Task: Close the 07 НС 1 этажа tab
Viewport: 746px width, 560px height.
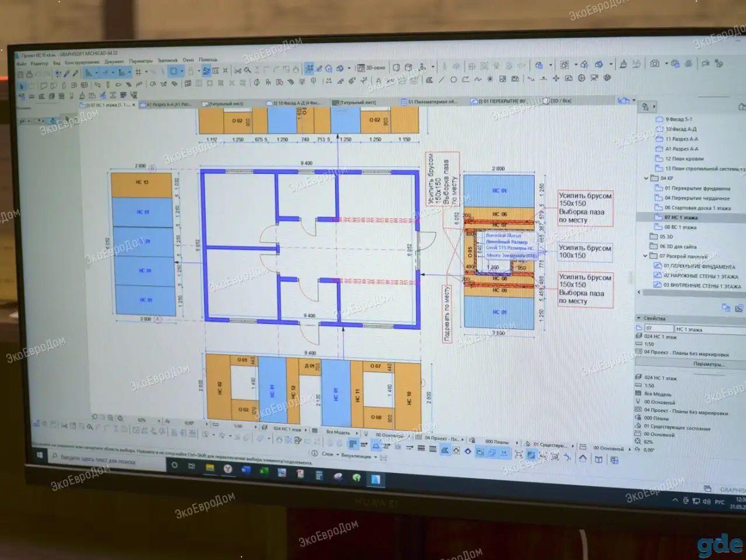Action: point(134,105)
